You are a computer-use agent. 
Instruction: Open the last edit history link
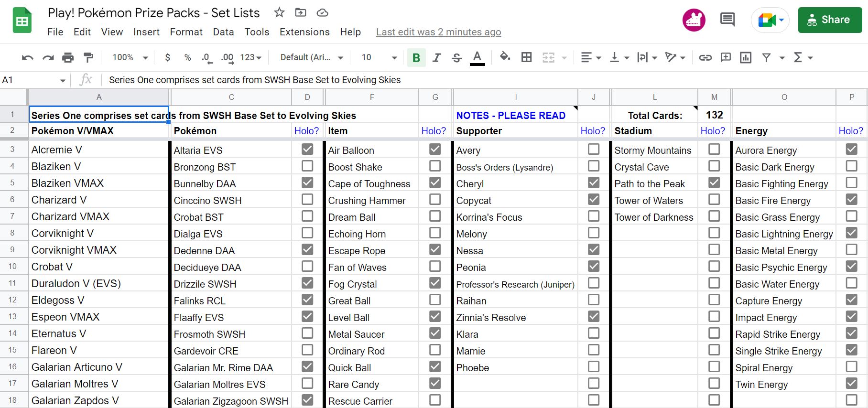coord(438,32)
